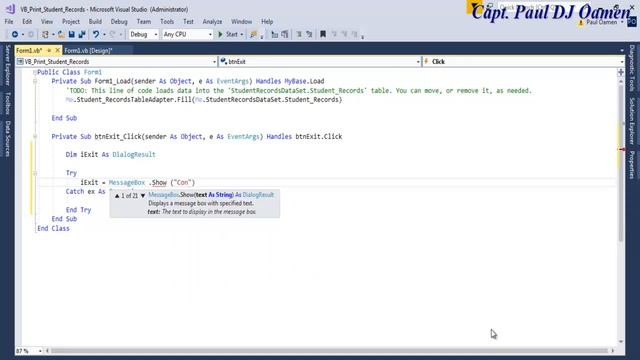Open the File menu

9,22
